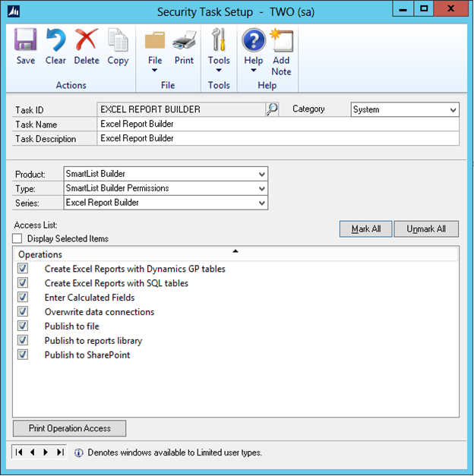Uncheck Create Excel Reports with Dynamics GP tables
Screen dimensions: 474x476
(x=23, y=268)
